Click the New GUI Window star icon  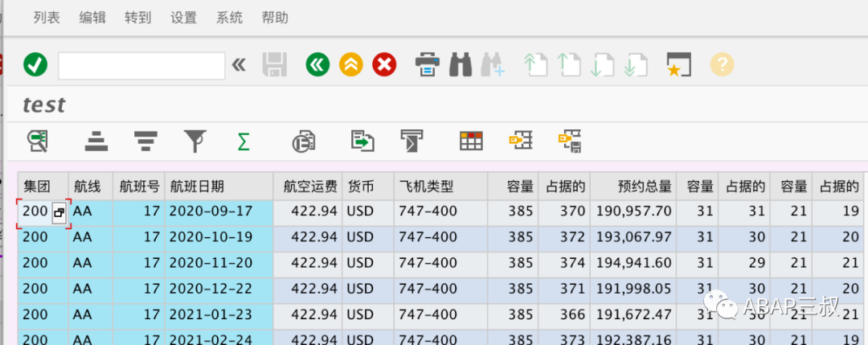[679, 65]
